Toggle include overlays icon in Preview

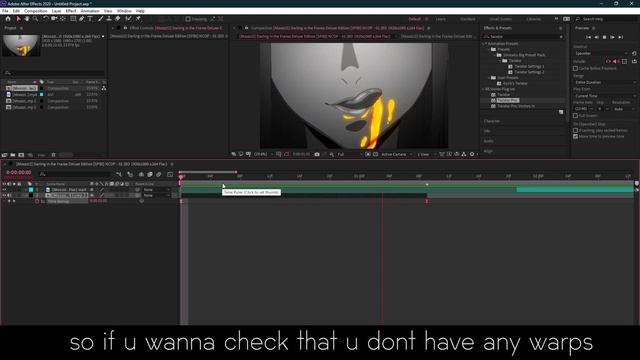pyautogui.click(x=624, y=61)
